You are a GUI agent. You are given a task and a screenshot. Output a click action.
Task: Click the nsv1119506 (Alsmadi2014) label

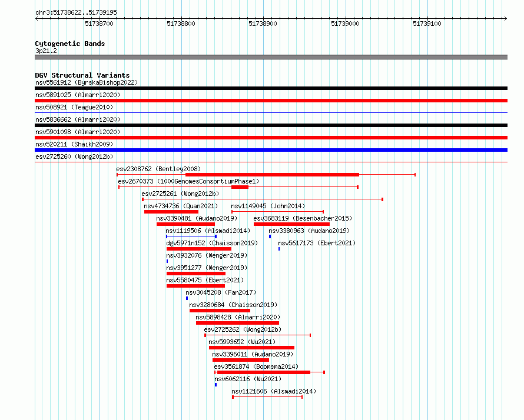208,231
